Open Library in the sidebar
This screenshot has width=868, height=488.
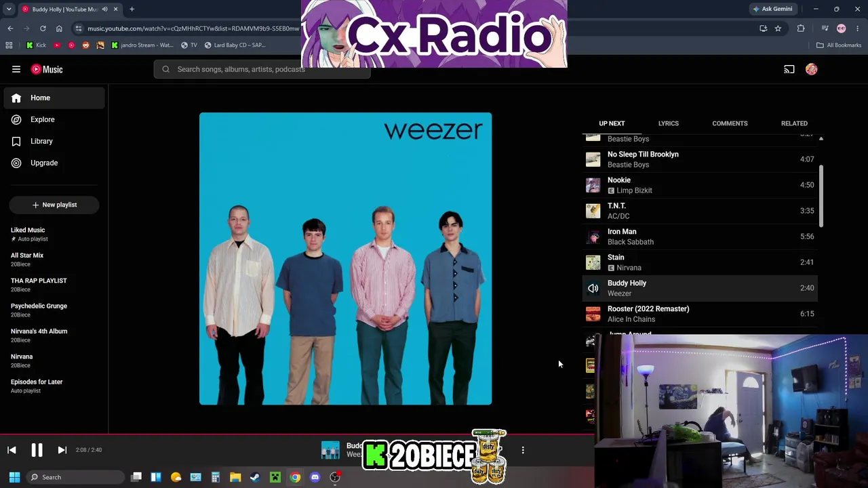point(54,141)
